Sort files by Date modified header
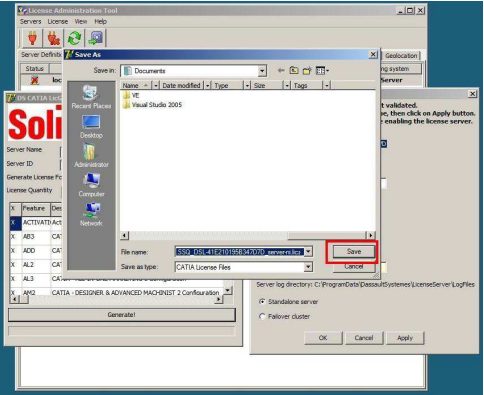This screenshot has width=484, height=395. 182,86
